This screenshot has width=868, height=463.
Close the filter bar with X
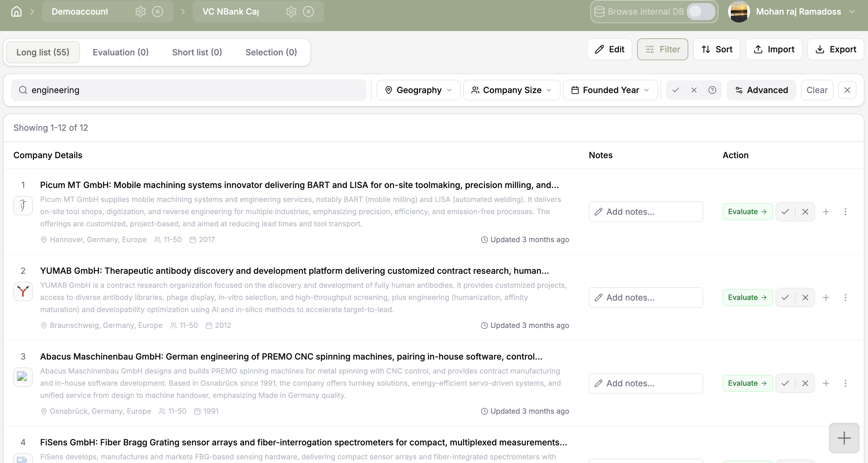[x=847, y=90]
